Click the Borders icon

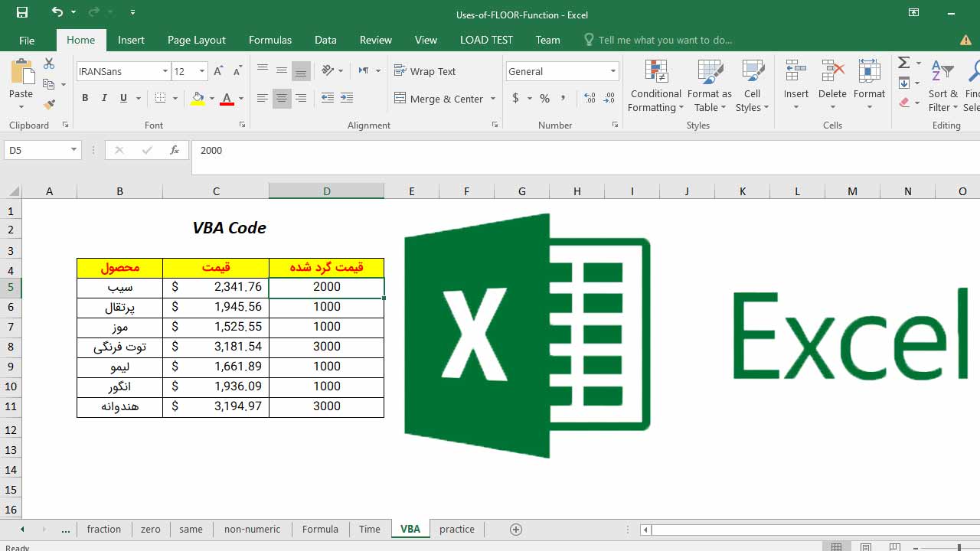(160, 98)
